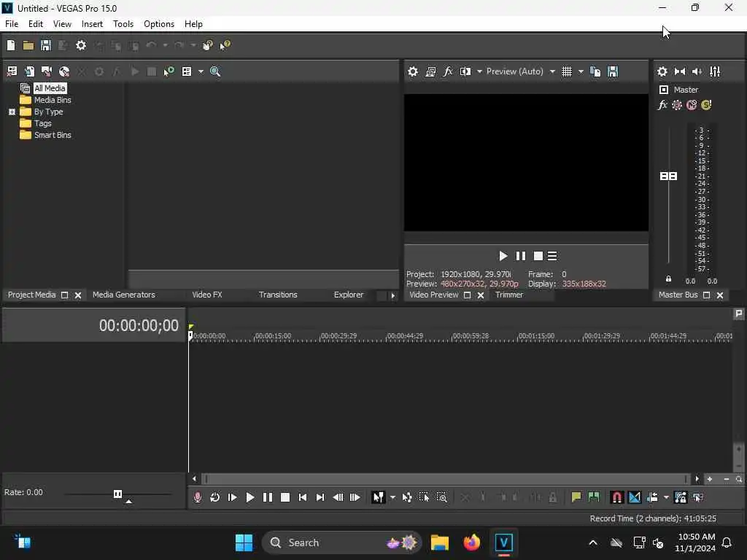The image size is (747, 560).
Task: Click the timeline horizontal scrollbar
Action: tap(446, 479)
